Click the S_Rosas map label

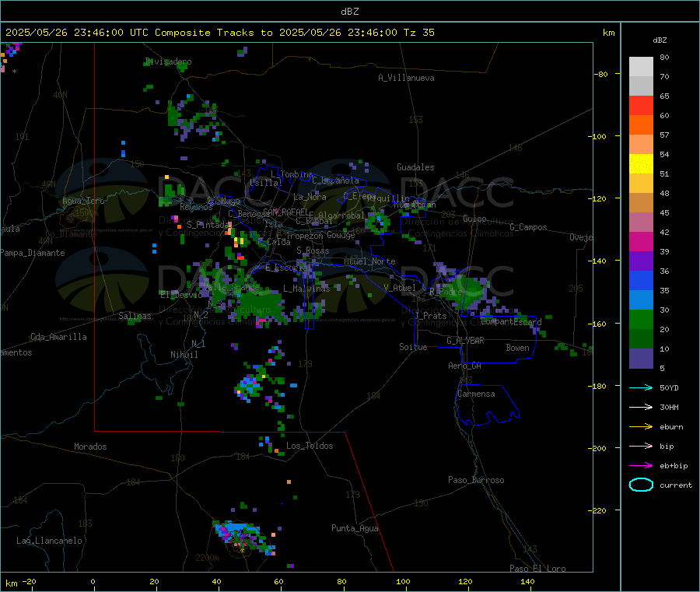click(x=313, y=250)
